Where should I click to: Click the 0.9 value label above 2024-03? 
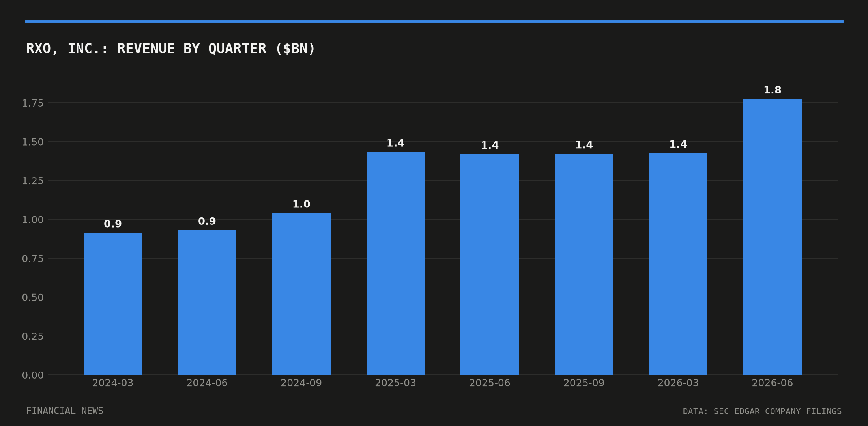113,224
